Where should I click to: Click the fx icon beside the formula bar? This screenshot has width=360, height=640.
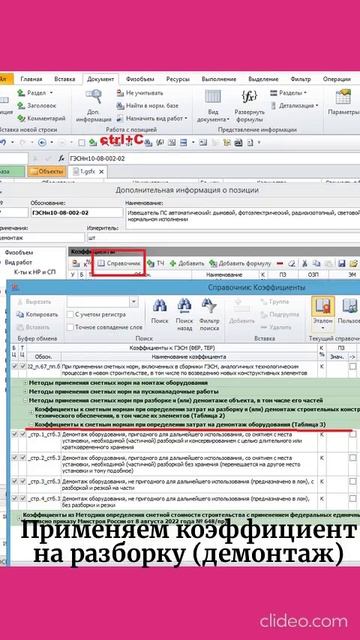(x=61, y=158)
